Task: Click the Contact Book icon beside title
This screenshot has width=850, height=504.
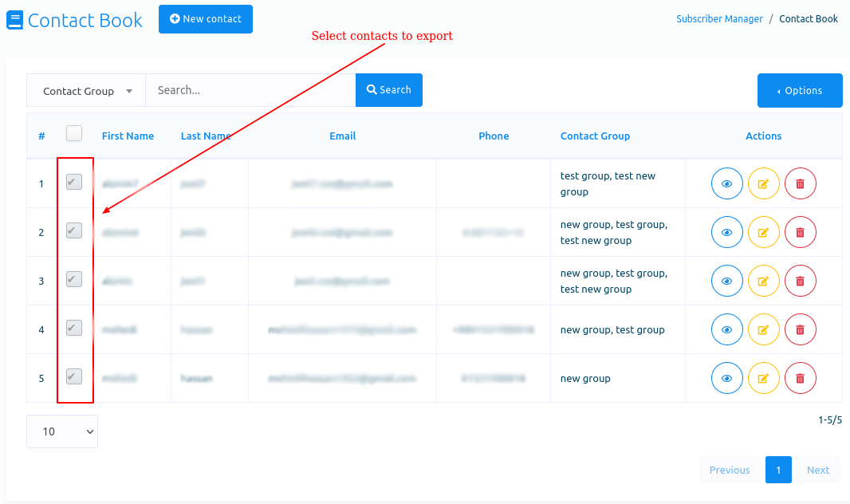Action: (x=14, y=21)
